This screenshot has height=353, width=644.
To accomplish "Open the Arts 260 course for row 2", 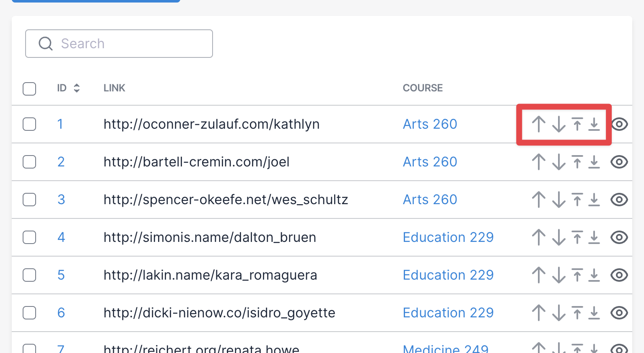I will coord(430,162).
